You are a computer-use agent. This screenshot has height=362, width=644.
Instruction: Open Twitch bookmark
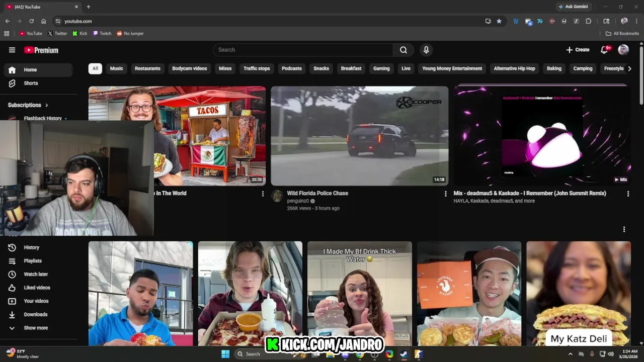(102, 33)
